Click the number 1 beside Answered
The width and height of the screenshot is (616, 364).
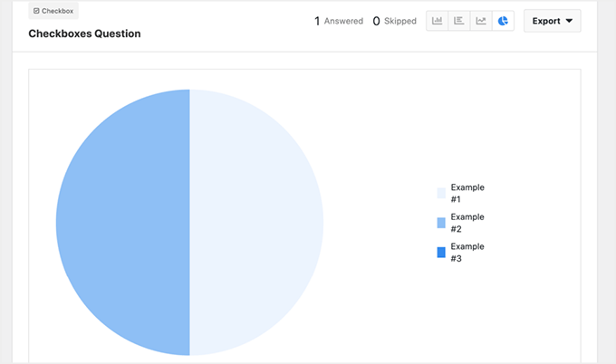pyautogui.click(x=317, y=21)
